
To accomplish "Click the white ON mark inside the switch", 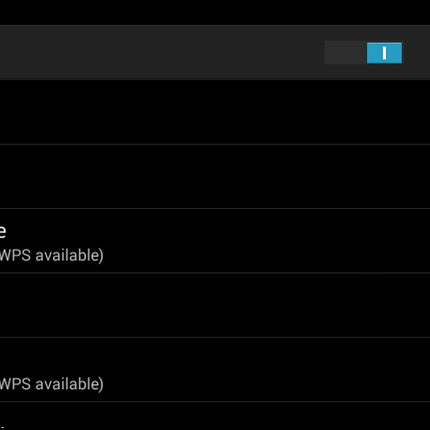I will click(x=384, y=53).
